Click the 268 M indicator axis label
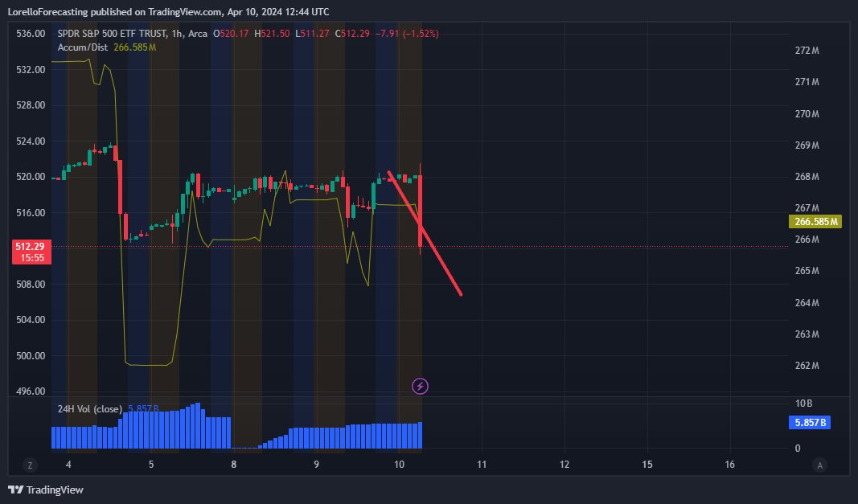Image resolution: width=858 pixels, height=504 pixels. point(807,177)
